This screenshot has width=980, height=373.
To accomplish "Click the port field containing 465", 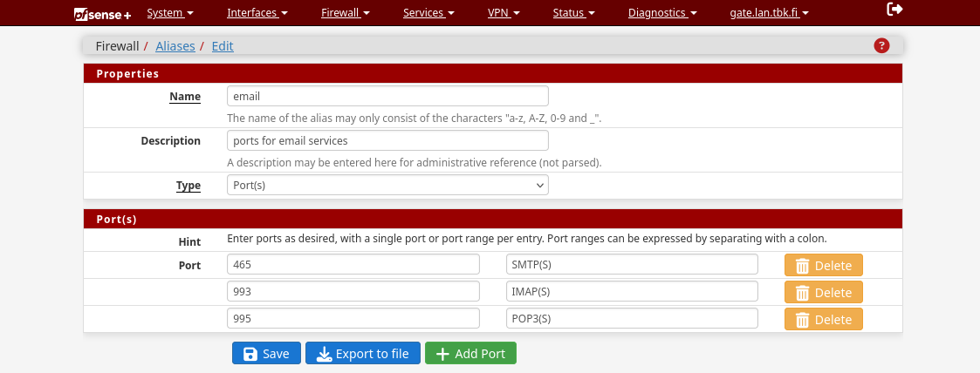I will (x=353, y=264).
